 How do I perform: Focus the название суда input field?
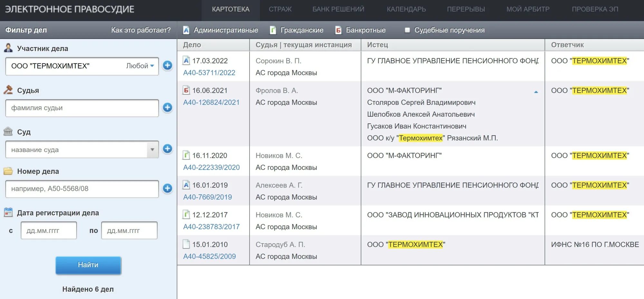77,149
